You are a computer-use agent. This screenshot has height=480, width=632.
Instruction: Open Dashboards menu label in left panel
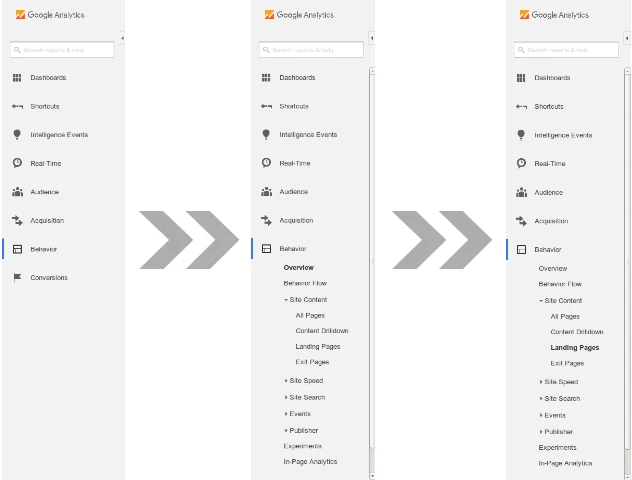pos(48,77)
